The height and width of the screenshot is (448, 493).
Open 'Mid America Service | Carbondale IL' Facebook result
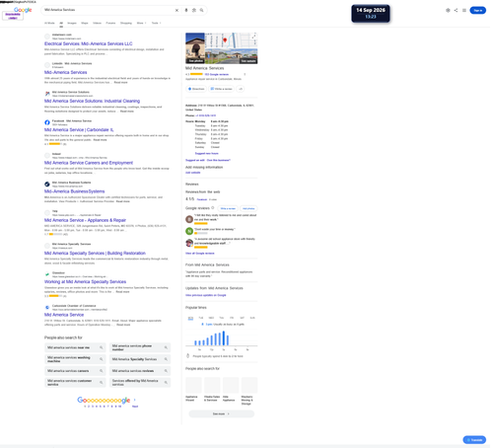79,130
